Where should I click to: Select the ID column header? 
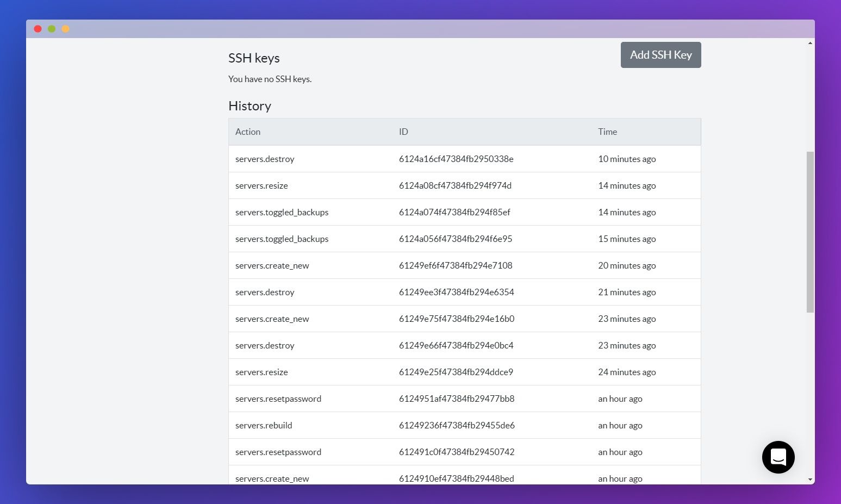pos(403,132)
